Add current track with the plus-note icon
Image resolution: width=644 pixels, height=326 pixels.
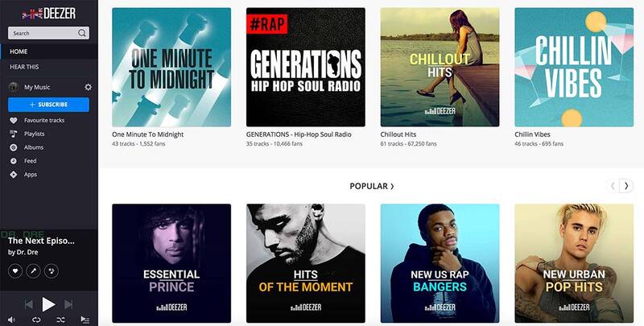click(52, 271)
